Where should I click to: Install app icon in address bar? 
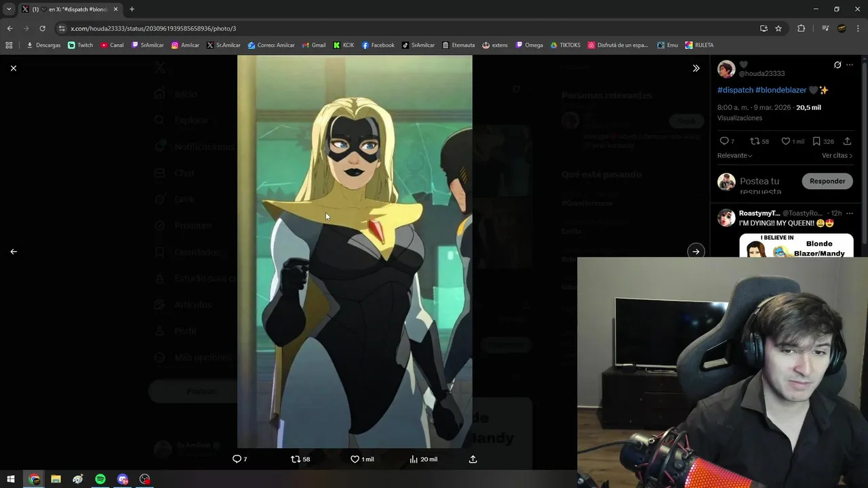[x=764, y=28]
